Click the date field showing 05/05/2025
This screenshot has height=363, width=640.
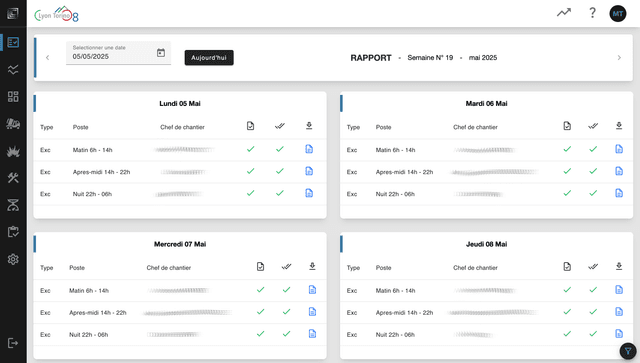point(118,53)
